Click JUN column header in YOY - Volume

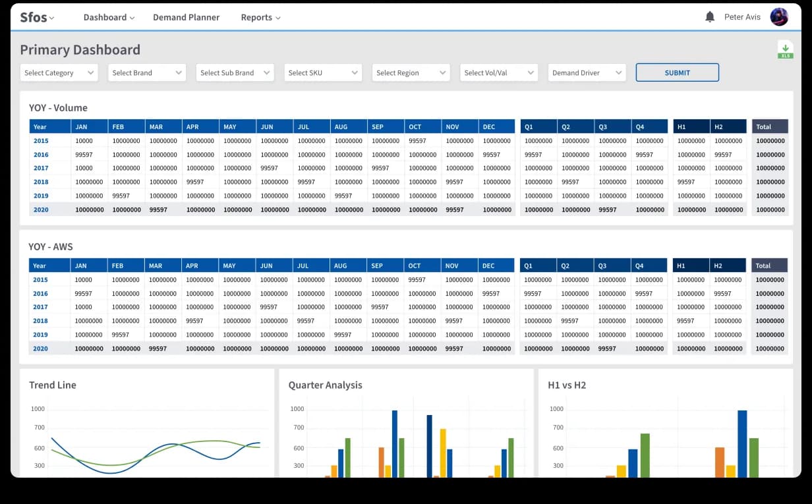pyautogui.click(x=274, y=126)
